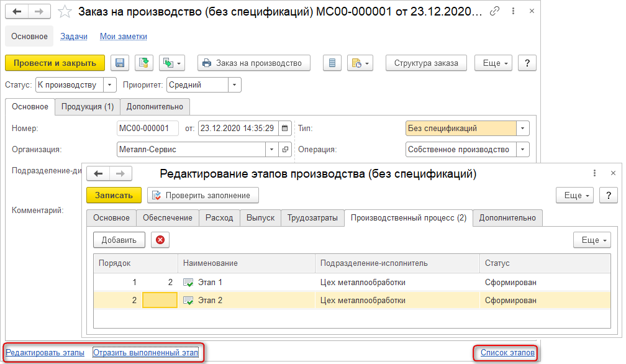
Task: Expand the Операция dropdown
Action: (523, 149)
